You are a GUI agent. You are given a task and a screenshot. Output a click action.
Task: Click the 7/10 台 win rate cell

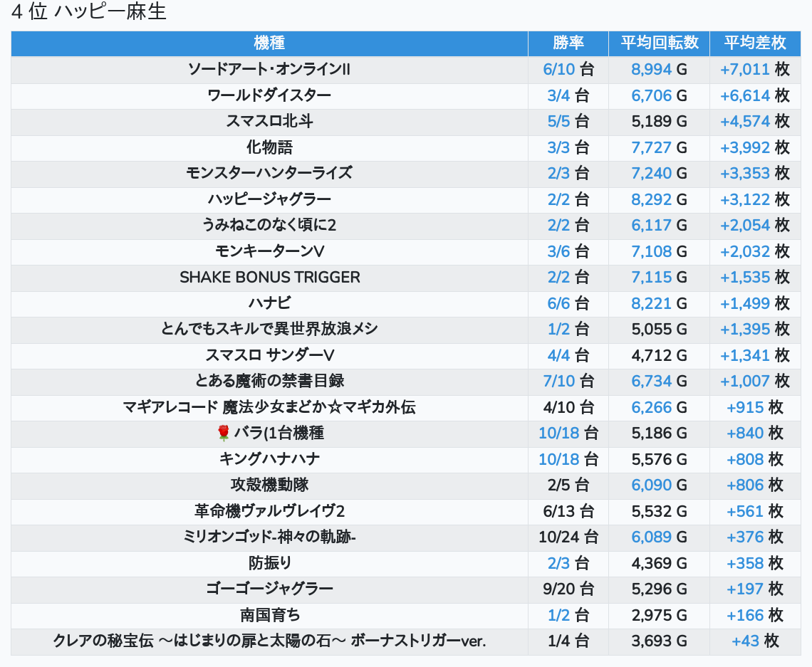(568, 382)
